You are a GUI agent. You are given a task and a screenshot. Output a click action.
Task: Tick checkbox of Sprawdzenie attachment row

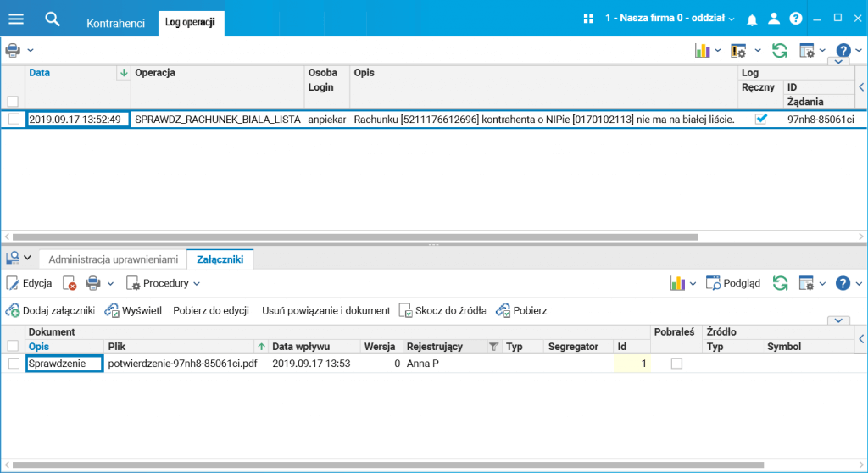point(14,364)
